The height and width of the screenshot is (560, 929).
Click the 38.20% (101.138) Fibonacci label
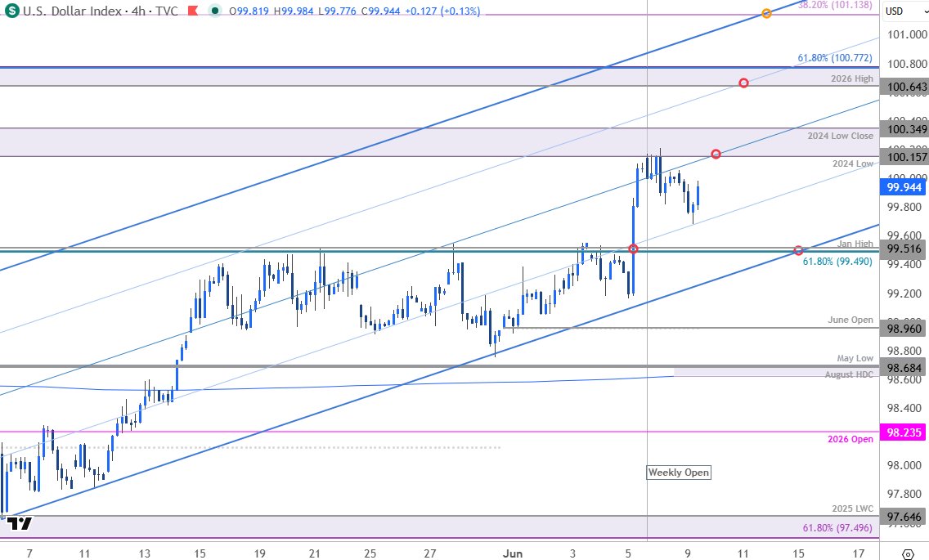pos(835,5)
